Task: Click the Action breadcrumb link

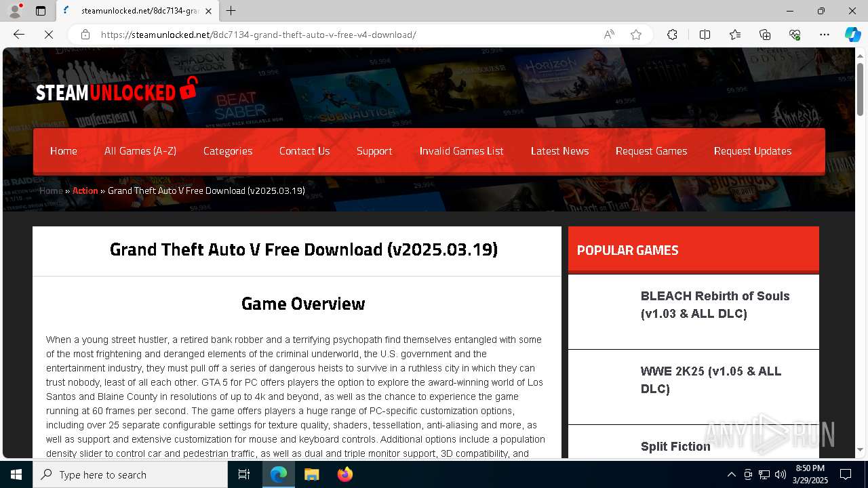Action: point(85,190)
